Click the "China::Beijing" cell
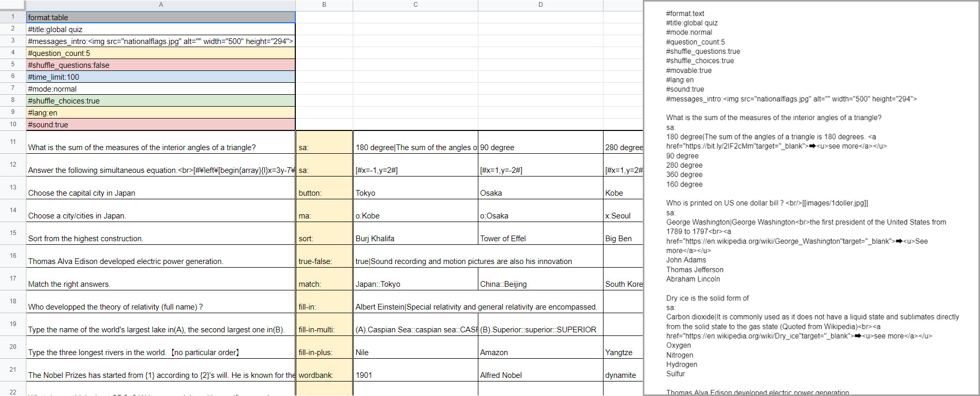980x396 pixels. [540, 284]
